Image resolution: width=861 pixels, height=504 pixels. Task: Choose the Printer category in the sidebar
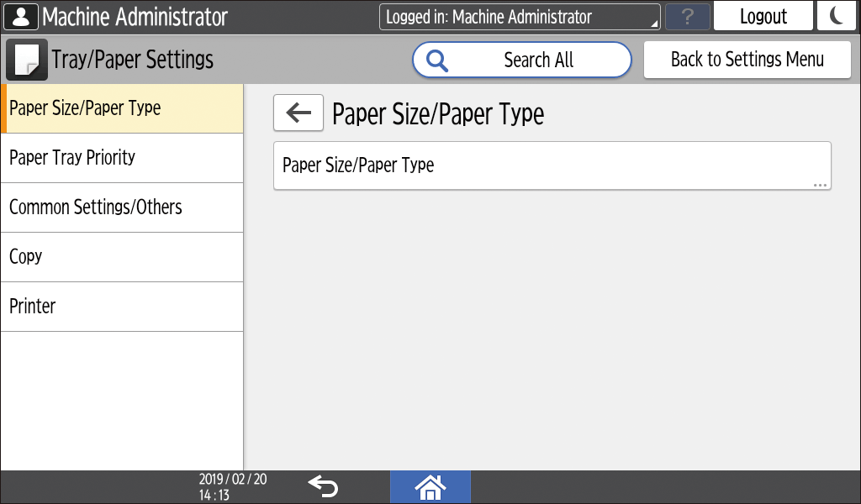click(122, 307)
